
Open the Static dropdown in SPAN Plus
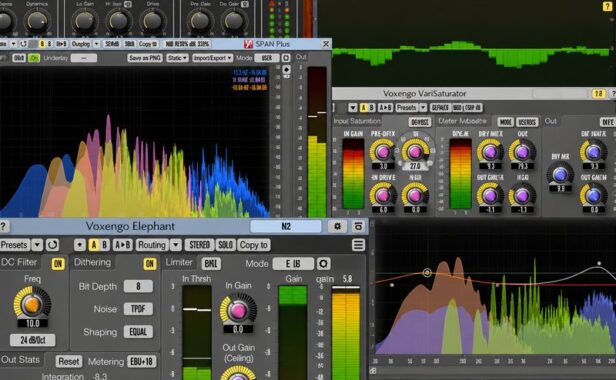click(177, 58)
